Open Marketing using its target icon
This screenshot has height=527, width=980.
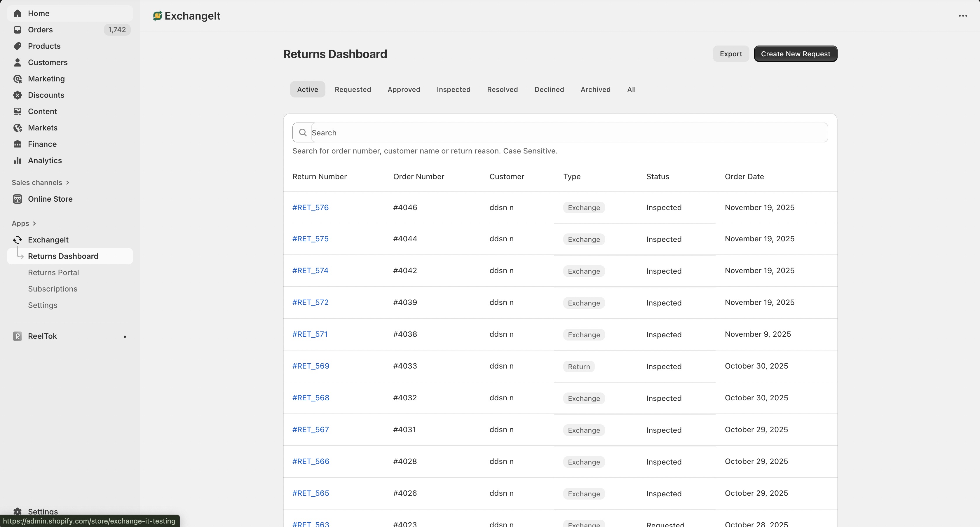pyautogui.click(x=18, y=79)
